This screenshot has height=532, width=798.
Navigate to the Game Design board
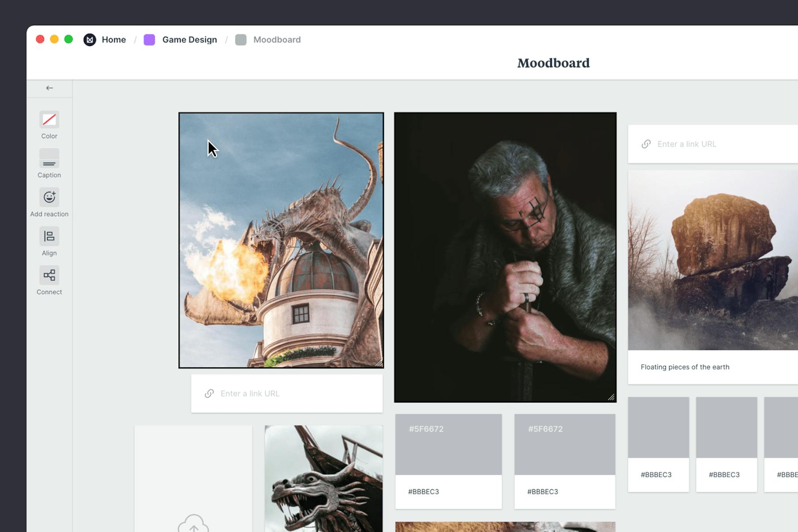189,39
